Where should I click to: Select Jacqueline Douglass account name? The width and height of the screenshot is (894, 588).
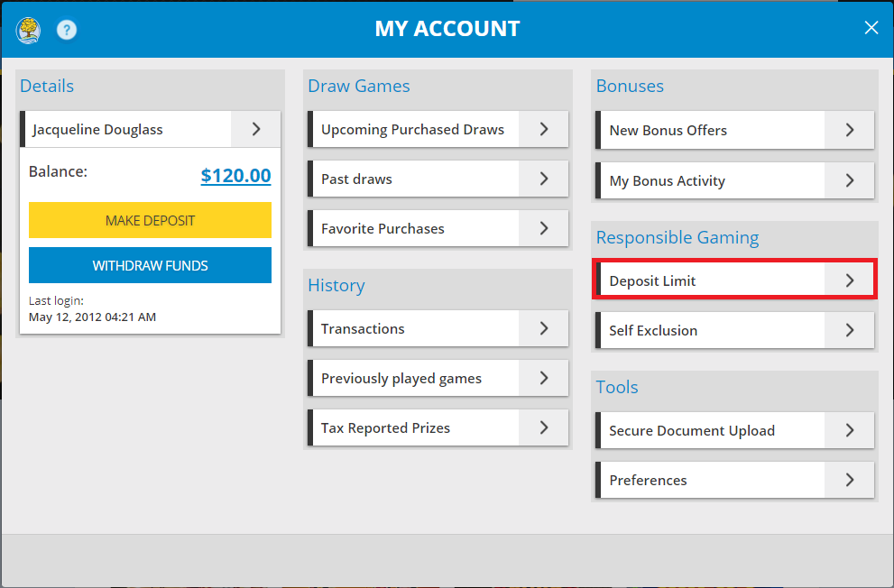click(x=126, y=130)
